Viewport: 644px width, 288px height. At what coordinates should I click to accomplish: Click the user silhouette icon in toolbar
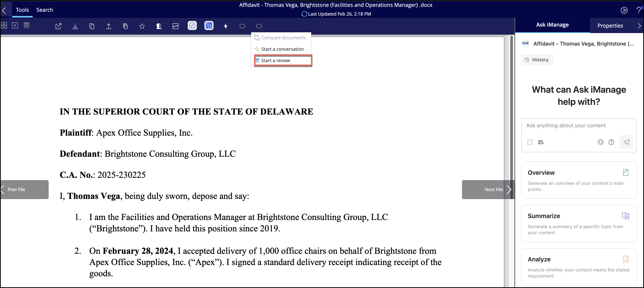[x=159, y=26]
